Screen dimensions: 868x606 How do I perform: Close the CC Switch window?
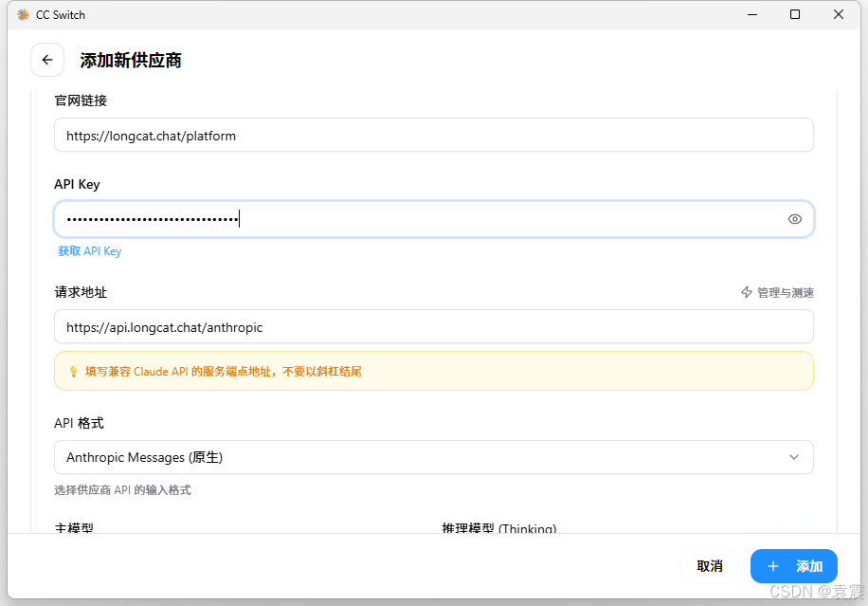(838, 14)
